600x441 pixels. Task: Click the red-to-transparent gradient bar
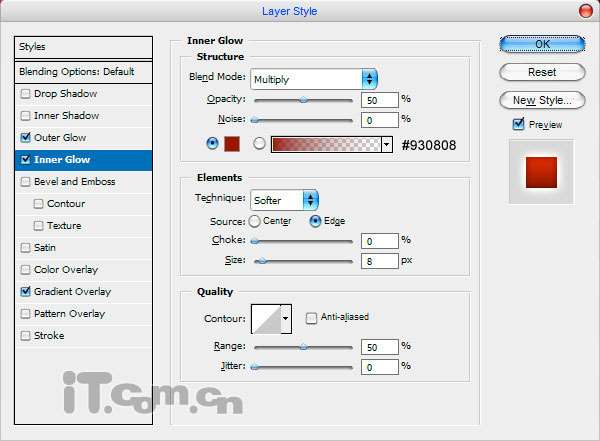(326, 144)
